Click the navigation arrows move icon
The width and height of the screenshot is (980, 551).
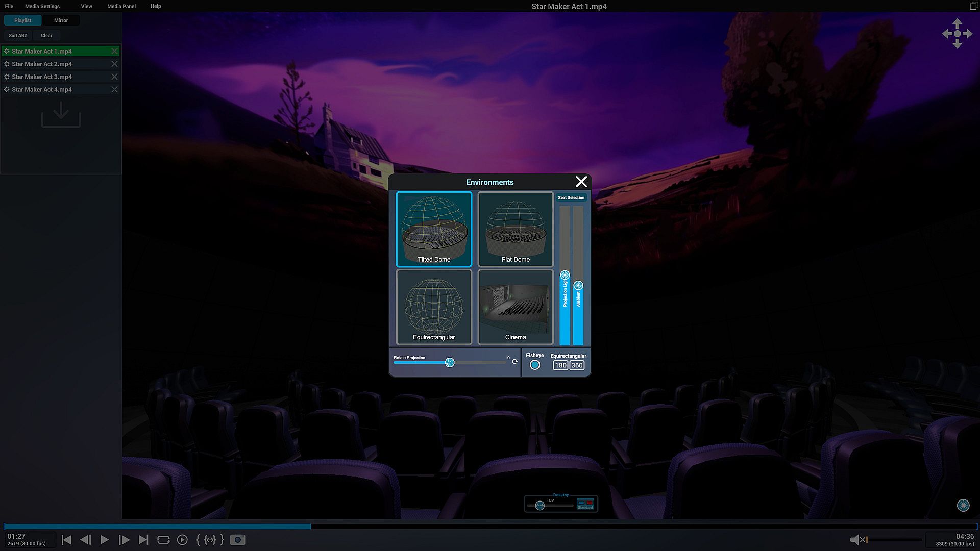(957, 34)
